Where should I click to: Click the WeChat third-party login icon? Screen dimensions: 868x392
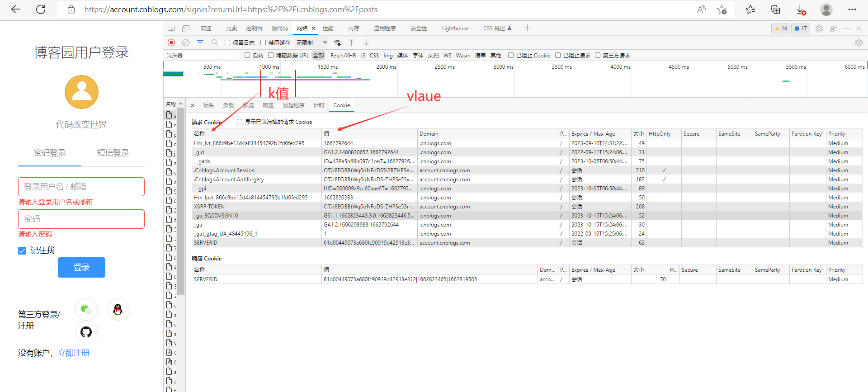click(x=86, y=309)
